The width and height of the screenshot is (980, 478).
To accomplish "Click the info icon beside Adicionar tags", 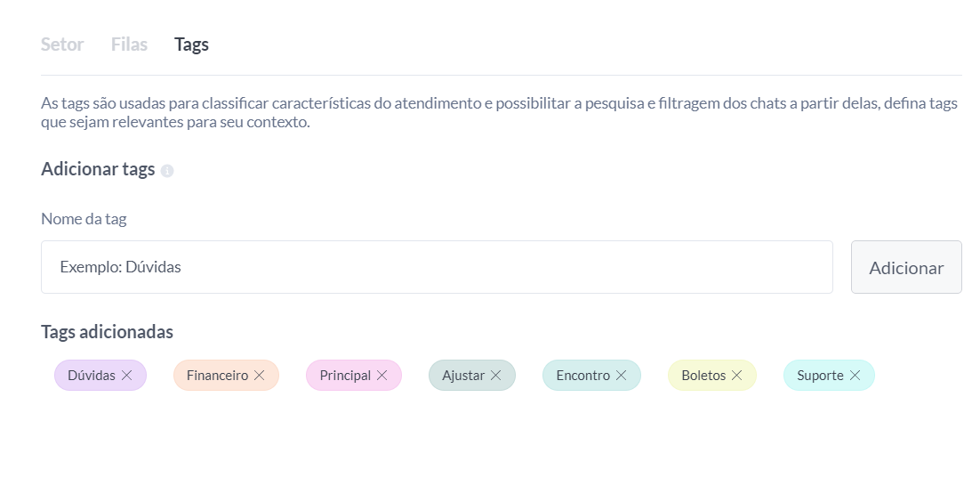I will [x=167, y=171].
